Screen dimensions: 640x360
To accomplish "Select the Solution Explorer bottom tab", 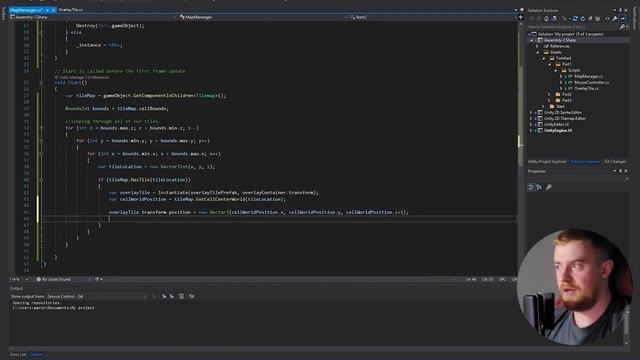I will tap(585, 162).
